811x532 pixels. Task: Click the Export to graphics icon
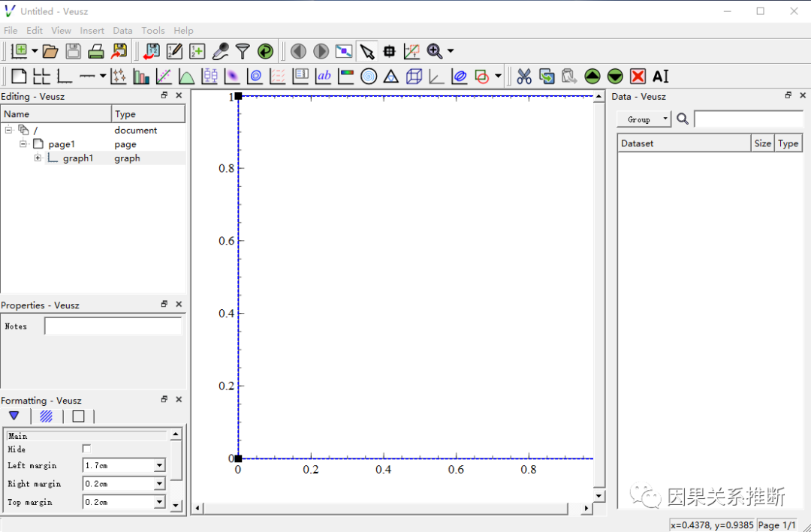(119, 51)
